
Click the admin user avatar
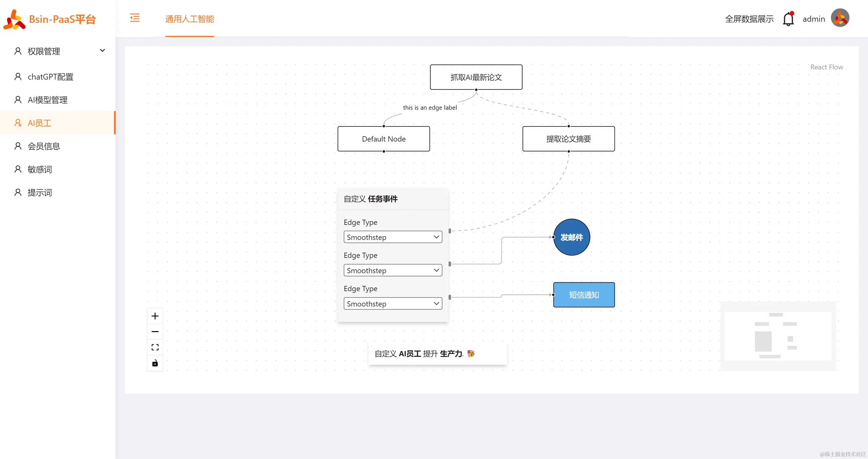click(840, 18)
